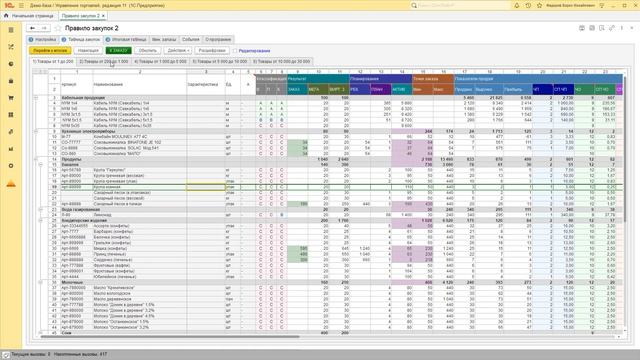Screen dimensions: 640x360
Task: Open the gear settings sidebar section
Action: point(11,166)
